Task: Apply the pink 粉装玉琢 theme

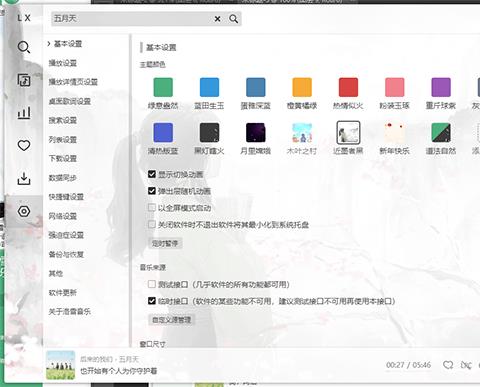Action: tap(395, 87)
